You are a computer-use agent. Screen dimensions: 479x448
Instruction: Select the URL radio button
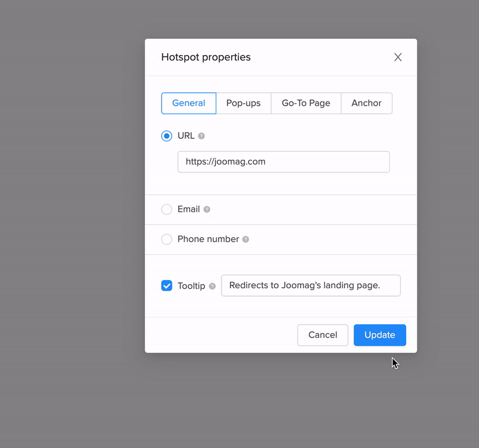click(x=166, y=136)
